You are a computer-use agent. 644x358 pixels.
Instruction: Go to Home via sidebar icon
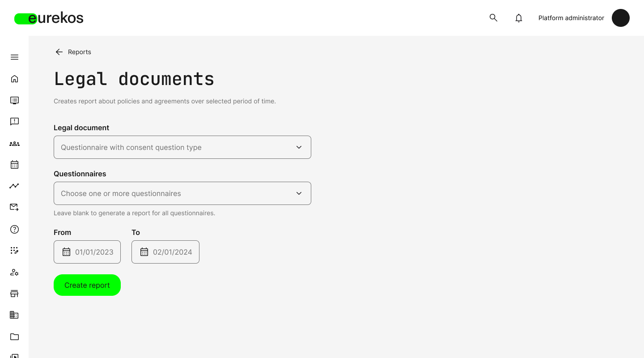(x=14, y=79)
